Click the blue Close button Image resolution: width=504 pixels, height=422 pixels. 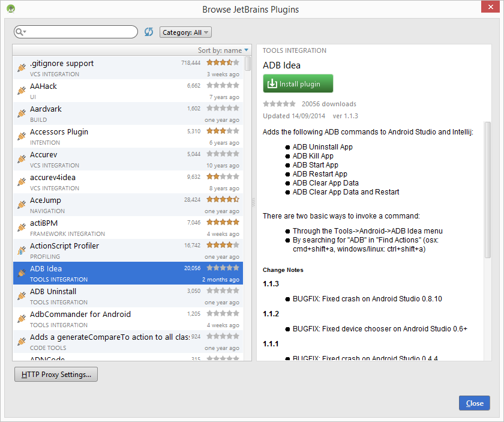475,403
